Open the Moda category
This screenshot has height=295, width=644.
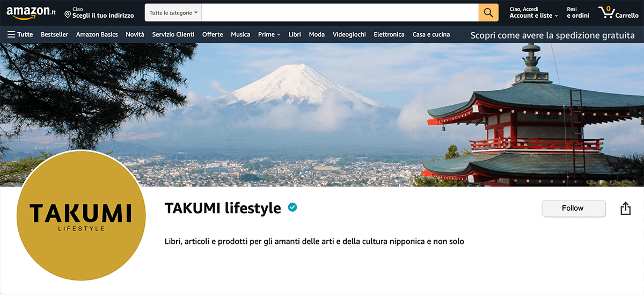tap(317, 34)
